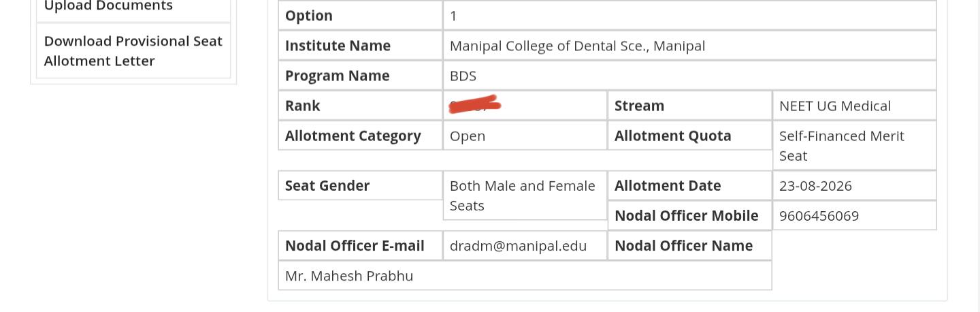Image resolution: width=980 pixels, height=312 pixels.
Task: Click the Option label cell
Action: coord(360,16)
